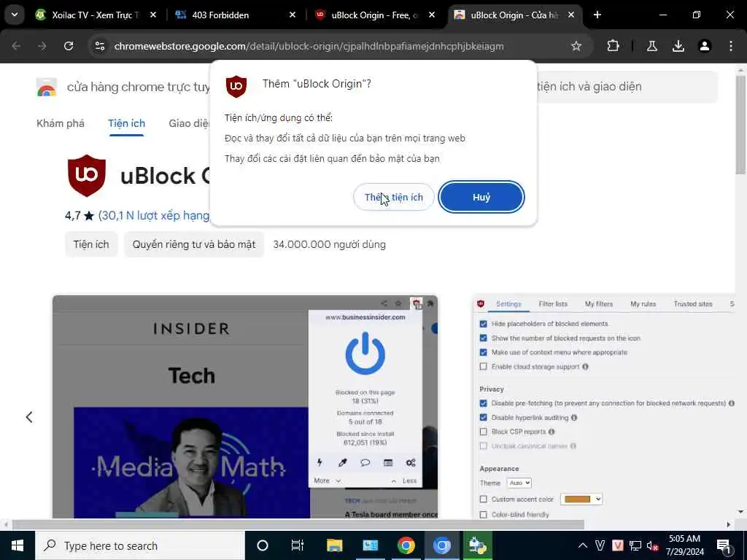The image size is (747, 560).
Task: Open Chrome Labs flask icon
Action: point(651,46)
